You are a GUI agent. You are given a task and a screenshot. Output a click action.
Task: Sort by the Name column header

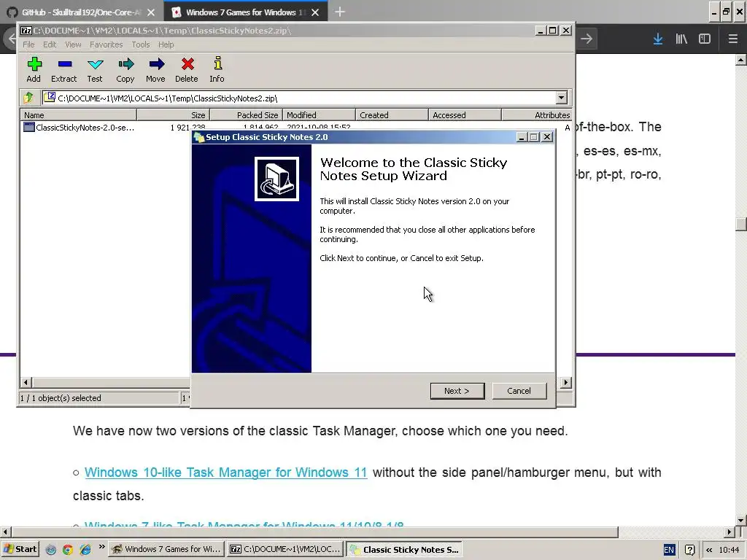pyautogui.click(x=78, y=114)
